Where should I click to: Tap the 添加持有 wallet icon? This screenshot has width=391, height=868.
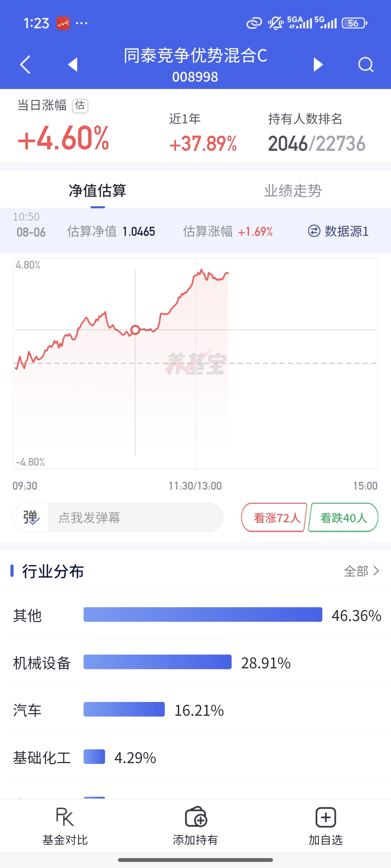(195, 817)
